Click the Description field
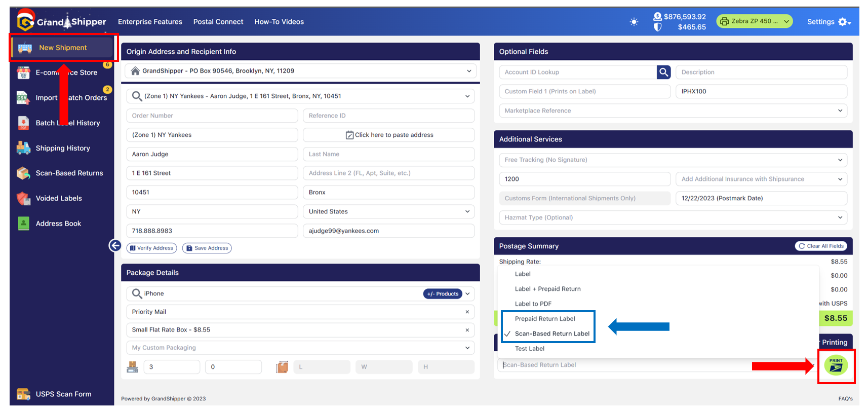The height and width of the screenshot is (409, 868). [761, 72]
